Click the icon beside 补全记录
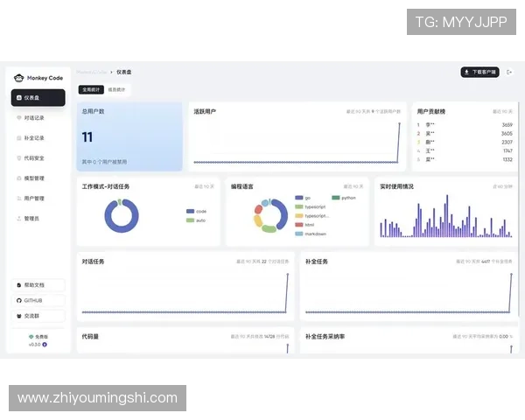The width and height of the screenshot is (525, 420). [19, 138]
